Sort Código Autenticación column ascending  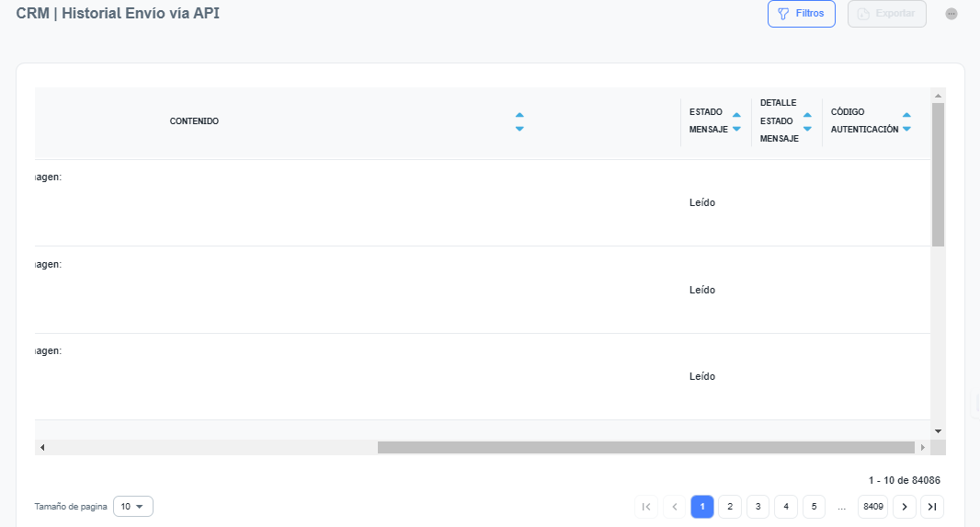tap(906, 115)
